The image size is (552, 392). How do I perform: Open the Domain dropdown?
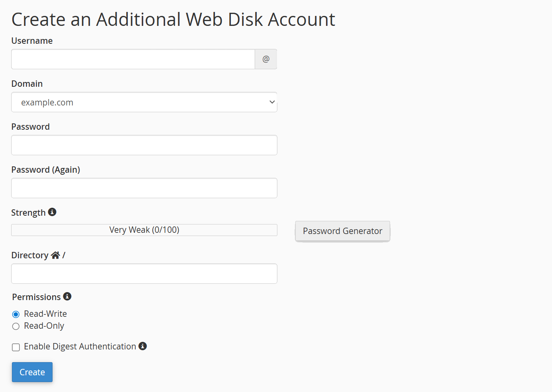pyautogui.click(x=144, y=102)
